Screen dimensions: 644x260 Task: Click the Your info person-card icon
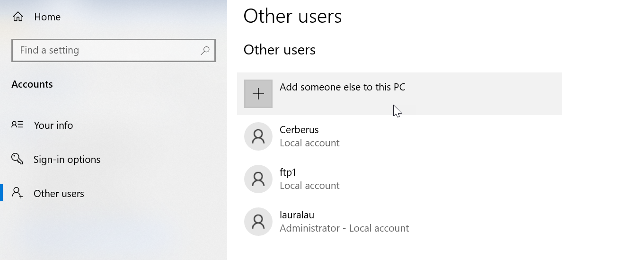tap(18, 125)
